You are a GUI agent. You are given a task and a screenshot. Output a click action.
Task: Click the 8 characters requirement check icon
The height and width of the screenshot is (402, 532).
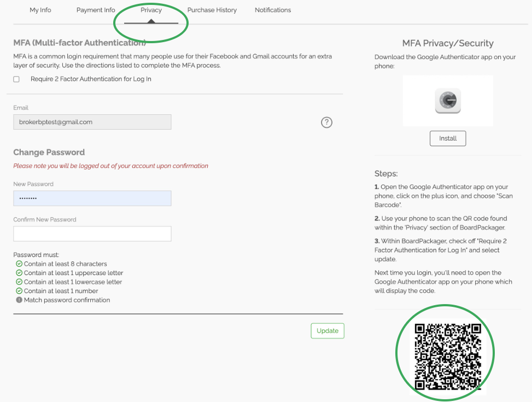coord(19,264)
